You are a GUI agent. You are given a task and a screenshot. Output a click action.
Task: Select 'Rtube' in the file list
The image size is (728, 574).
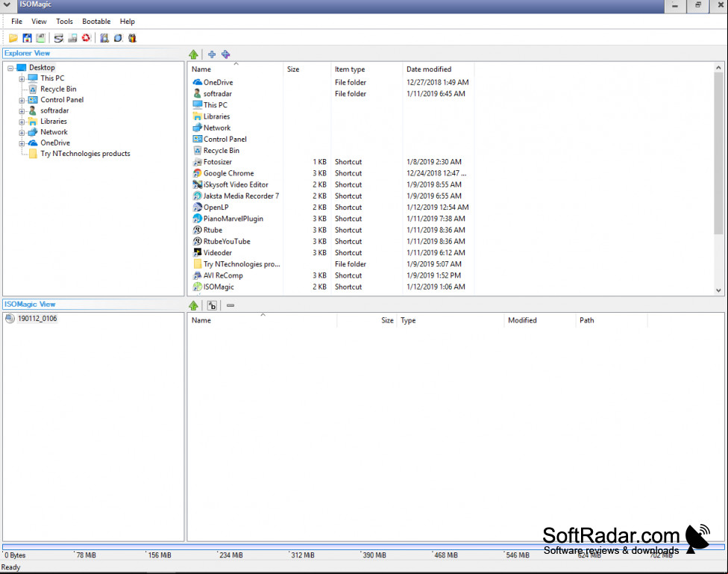point(330,230)
